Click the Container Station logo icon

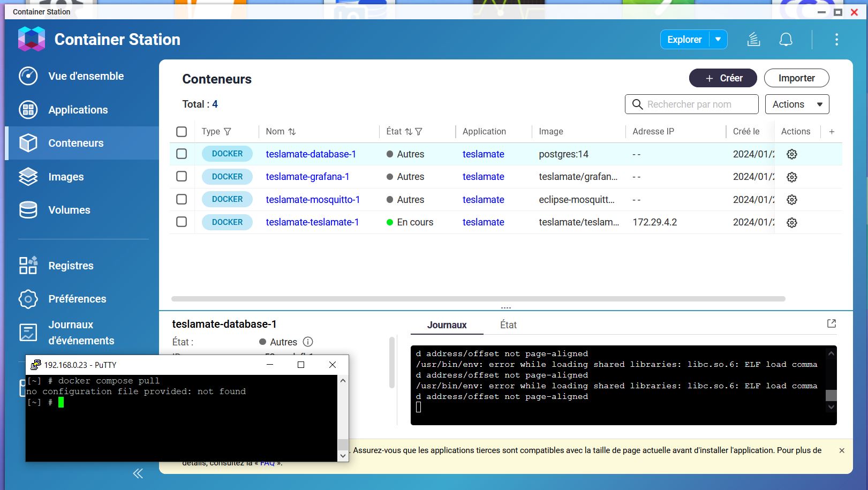pos(32,39)
